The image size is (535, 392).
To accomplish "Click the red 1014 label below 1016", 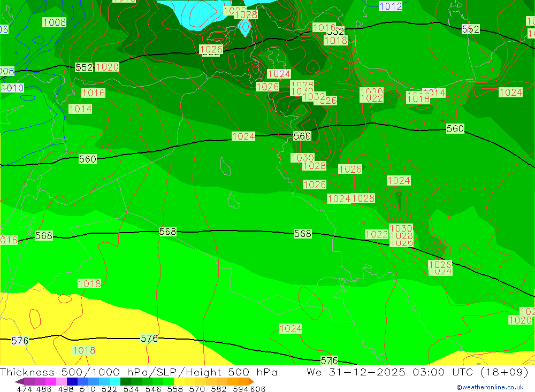I will [x=81, y=109].
